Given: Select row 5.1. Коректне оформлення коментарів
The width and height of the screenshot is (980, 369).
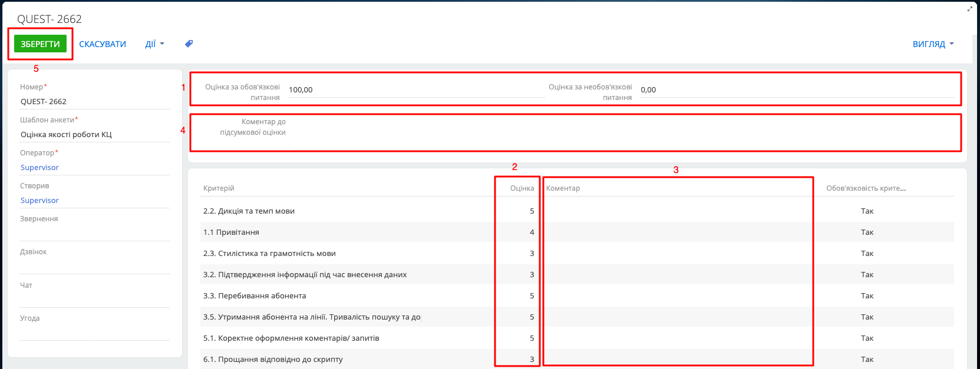Looking at the screenshot, I should coord(577,338).
